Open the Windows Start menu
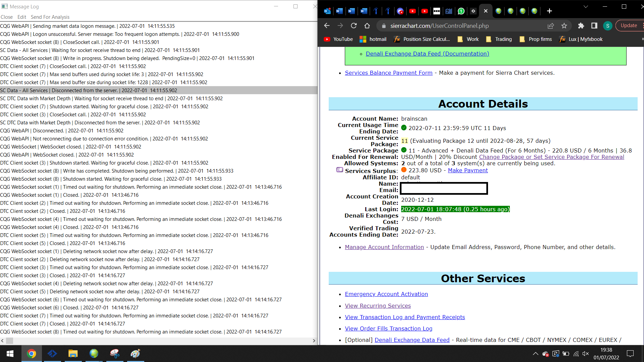The image size is (644, 362). 10,354
